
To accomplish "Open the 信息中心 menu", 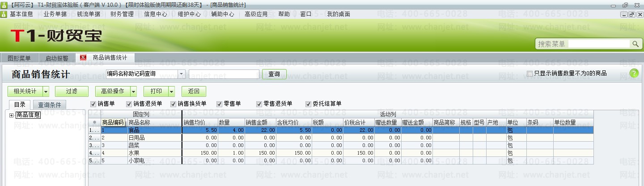I will pyautogui.click(x=156, y=14).
